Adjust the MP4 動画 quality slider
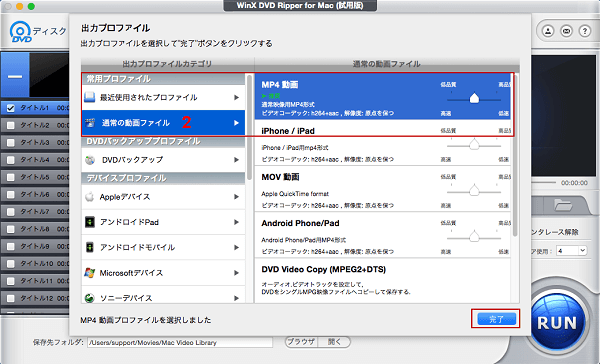 [474, 99]
